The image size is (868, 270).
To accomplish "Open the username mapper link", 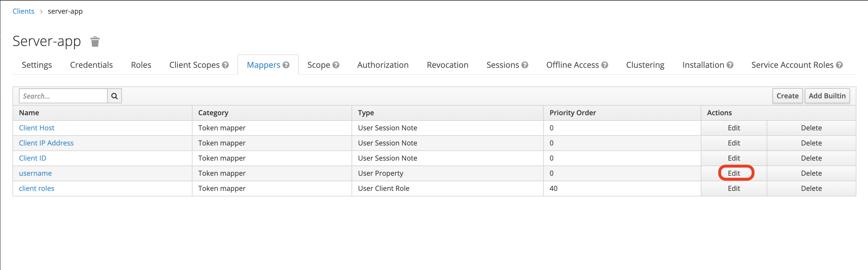I will pos(35,173).
